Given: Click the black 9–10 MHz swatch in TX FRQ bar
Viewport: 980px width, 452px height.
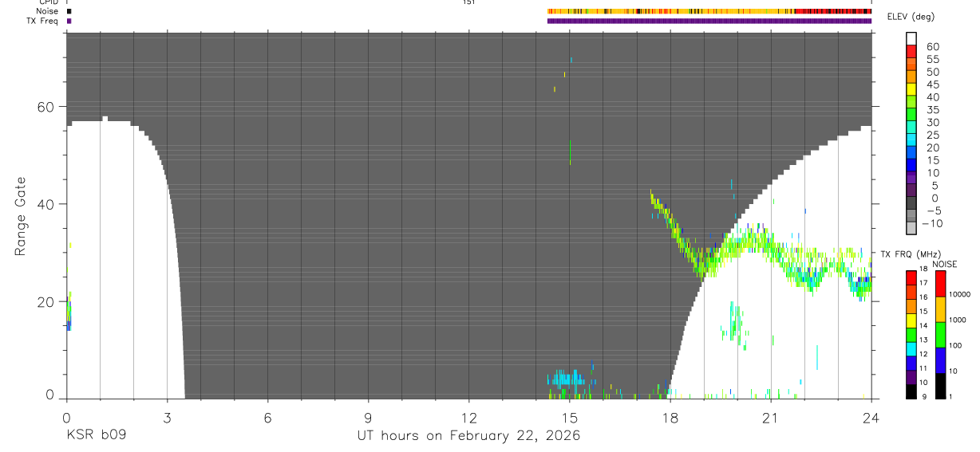Looking at the screenshot, I should pyautogui.click(x=911, y=391).
